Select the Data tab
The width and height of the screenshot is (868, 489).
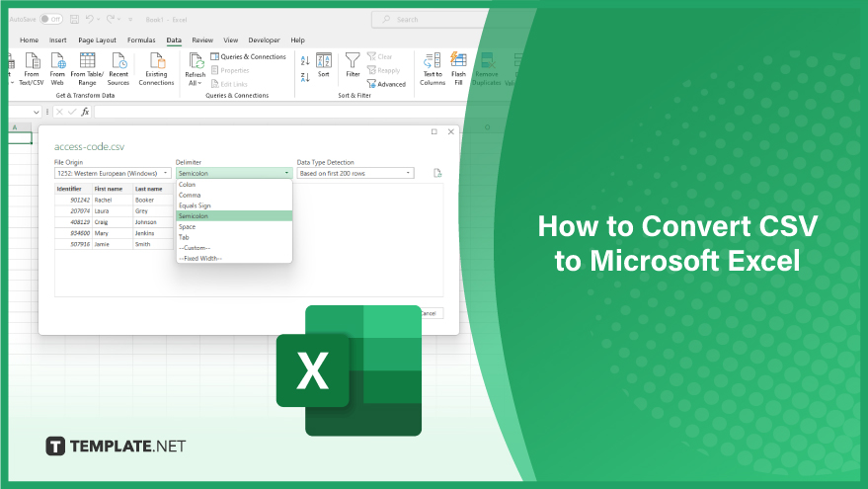174,41
